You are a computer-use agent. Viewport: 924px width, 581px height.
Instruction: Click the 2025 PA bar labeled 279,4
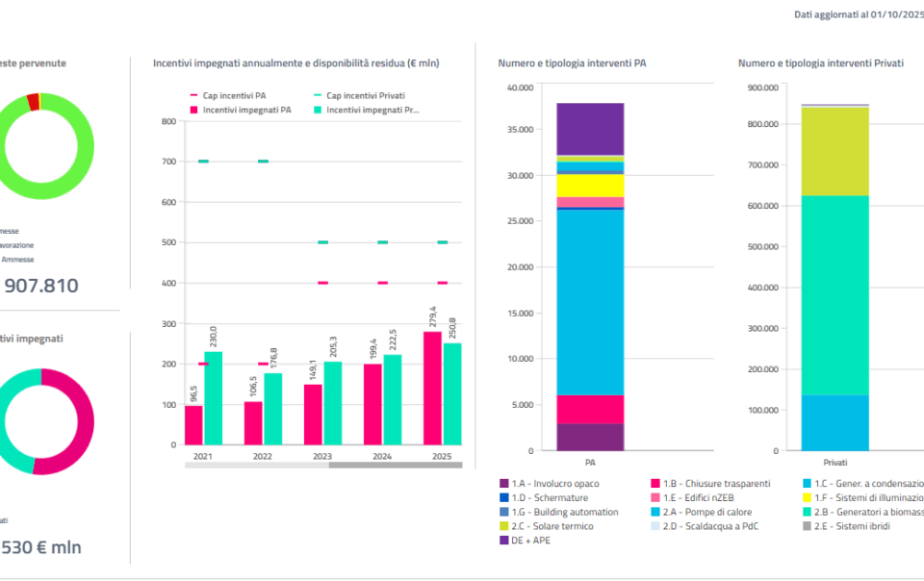[x=432, y=388]
